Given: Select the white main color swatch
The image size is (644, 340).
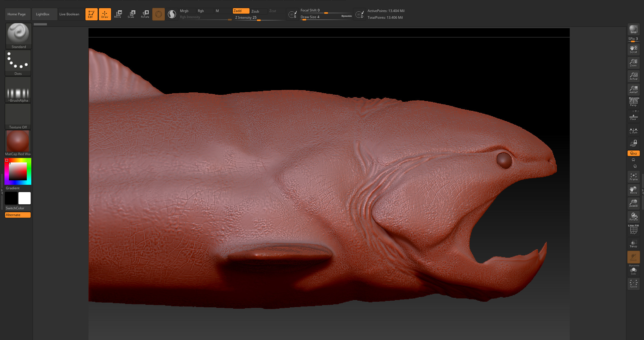Looking at the screenshot, I should click(25, 198).
